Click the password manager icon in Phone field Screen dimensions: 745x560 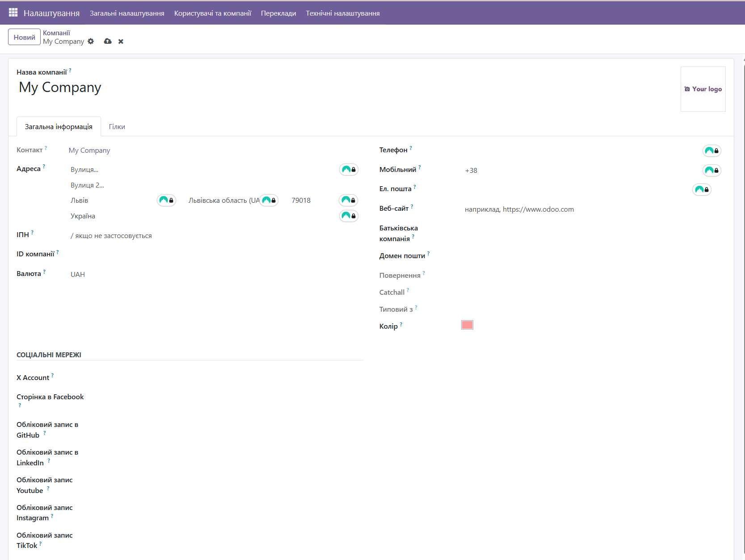point(711,151)
